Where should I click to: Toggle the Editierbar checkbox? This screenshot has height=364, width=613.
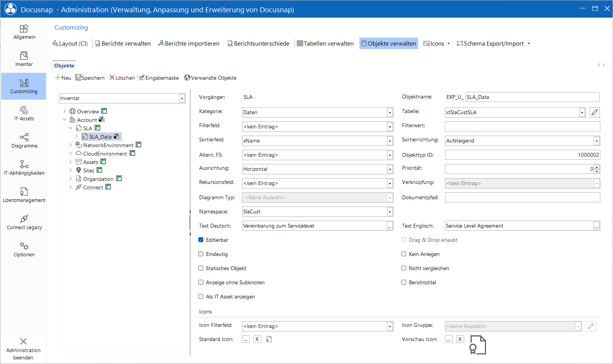point(201,240)
